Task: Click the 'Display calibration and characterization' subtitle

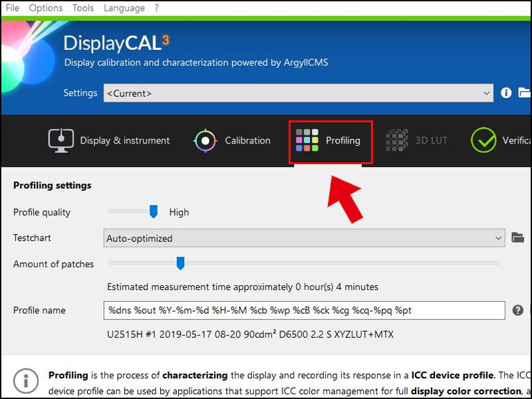Action: (196, 63)
